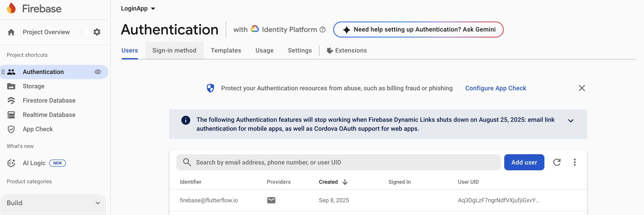This screenshot has height=215, width=644.
Task: Open Firestore Database via its icon
Action: point(11,101)
